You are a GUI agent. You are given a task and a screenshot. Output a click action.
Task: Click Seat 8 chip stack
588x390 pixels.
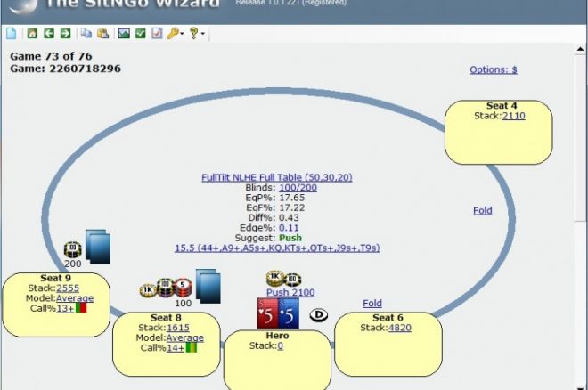pyautogui.click(x=166, y=288)
